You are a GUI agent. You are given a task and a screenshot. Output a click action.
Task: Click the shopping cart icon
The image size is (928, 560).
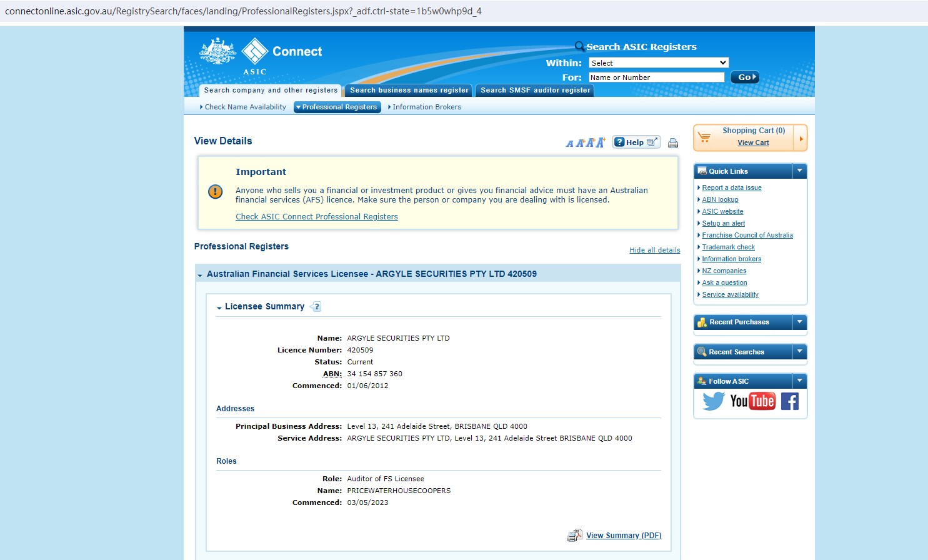coord(704,137)
